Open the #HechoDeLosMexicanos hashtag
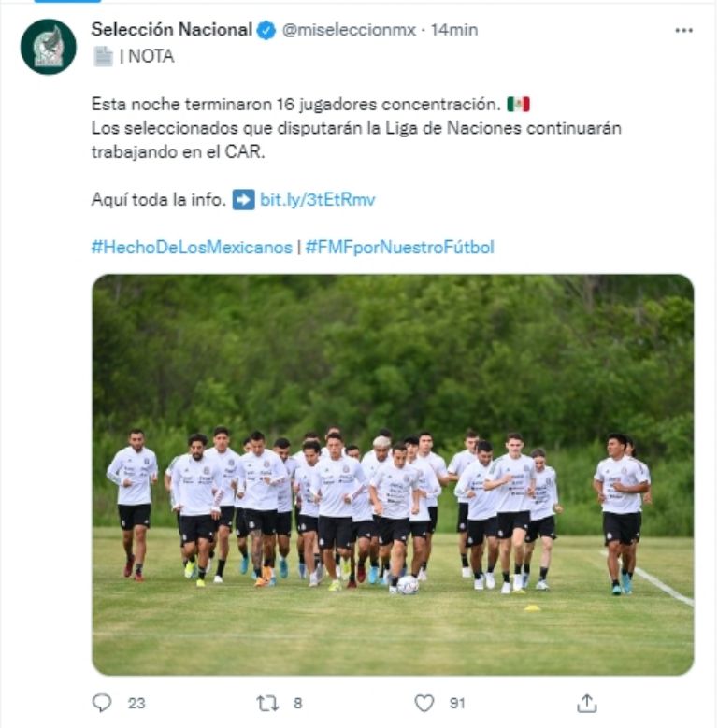718x728 pixels. point(192,247)
